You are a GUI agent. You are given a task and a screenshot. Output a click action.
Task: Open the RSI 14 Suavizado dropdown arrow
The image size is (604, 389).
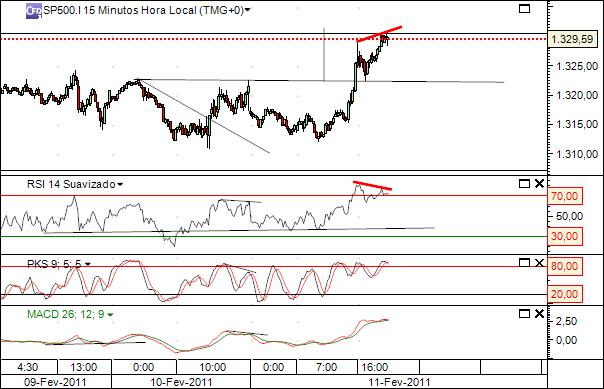click(x=120, y=184)
